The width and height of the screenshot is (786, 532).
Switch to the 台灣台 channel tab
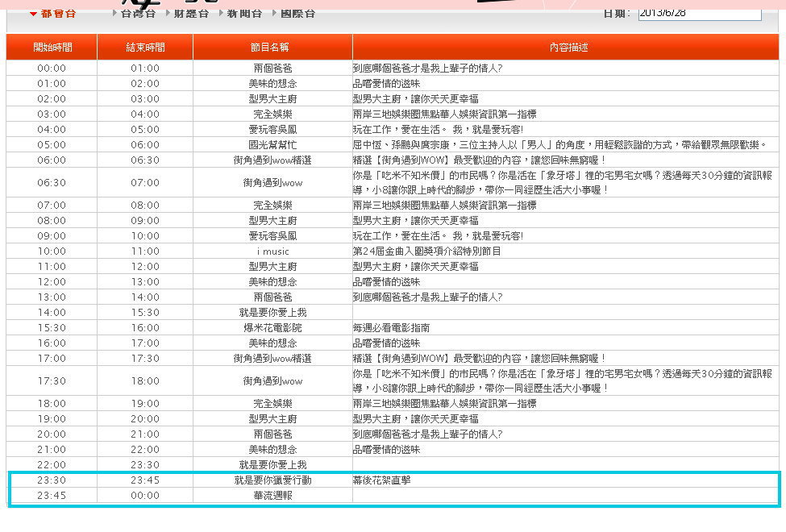pos(138,14)
